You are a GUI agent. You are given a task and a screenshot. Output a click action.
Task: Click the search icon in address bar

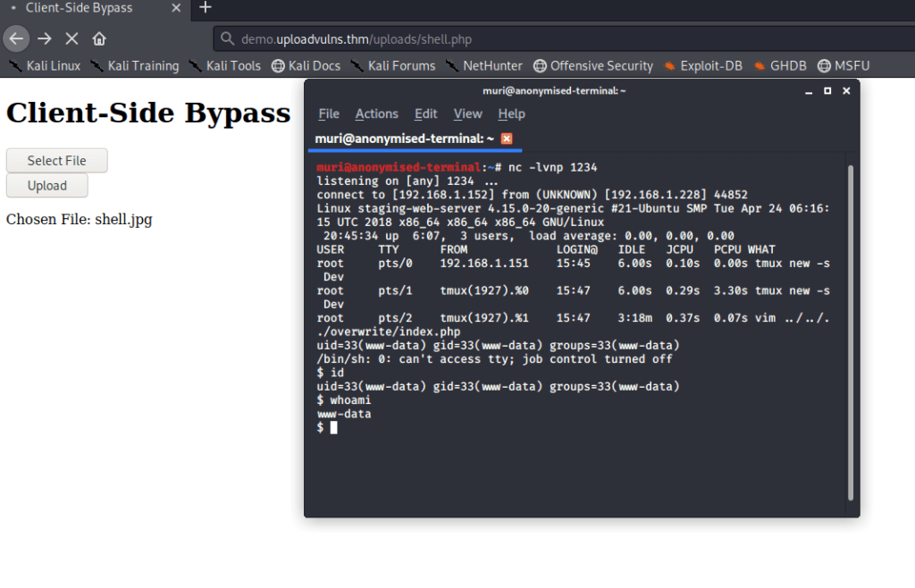point(227,39)
